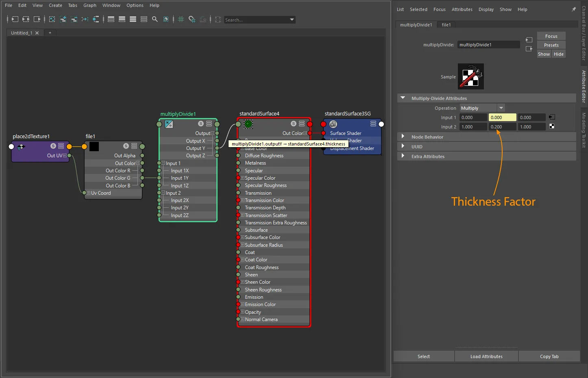Open the Graph menu
Viewport: 588px width, 378px height.
click(x=90, y=5)
